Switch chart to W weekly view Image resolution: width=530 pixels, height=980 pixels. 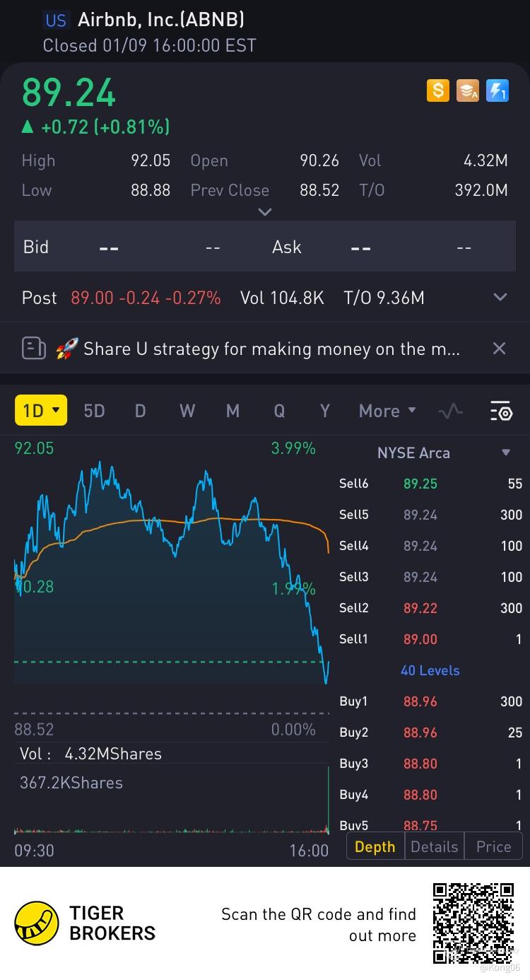187,411
